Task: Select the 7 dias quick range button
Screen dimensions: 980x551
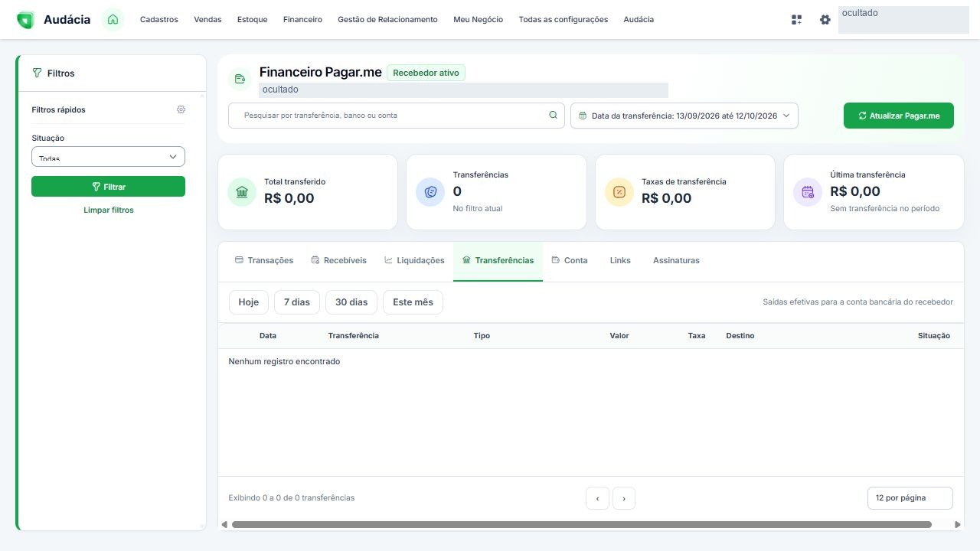Action: click(297, 302)
